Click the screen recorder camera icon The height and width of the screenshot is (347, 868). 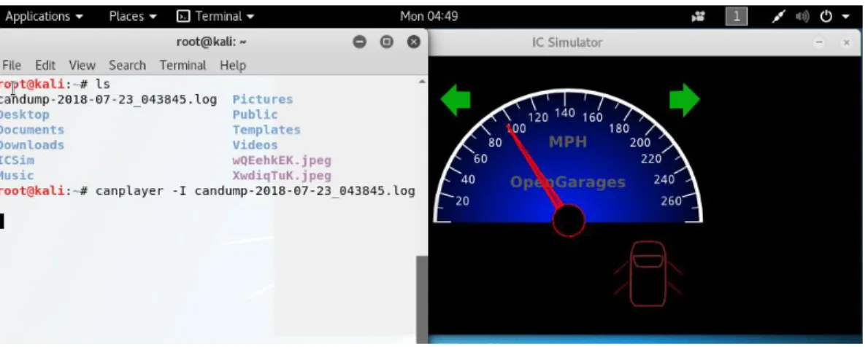tap(699, 17)
